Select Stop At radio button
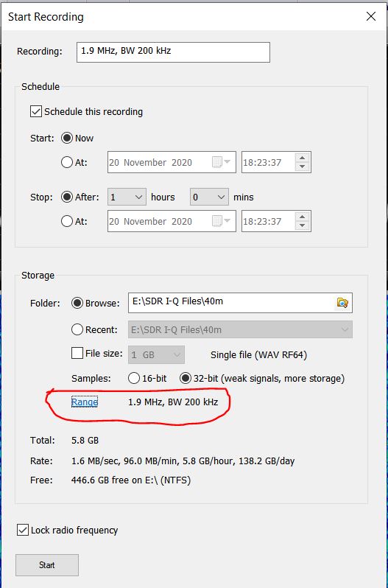This screenshot has height=588, width=388. click(x=67, y=221)
